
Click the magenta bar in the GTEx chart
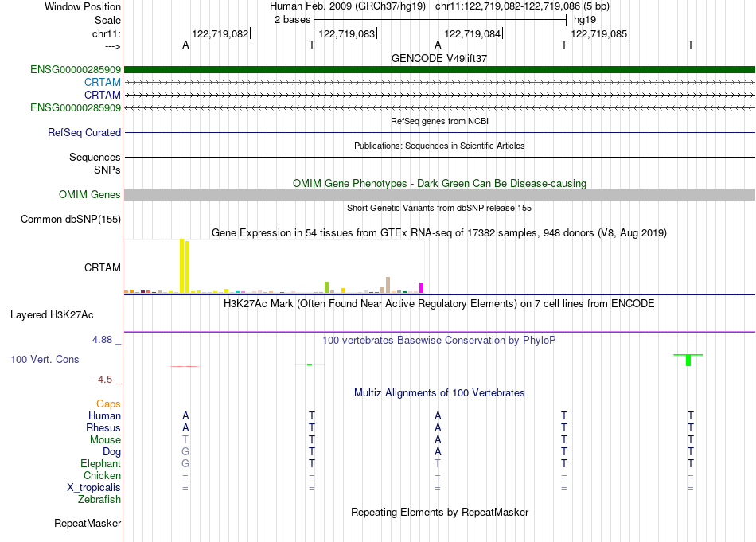[422, 288]
